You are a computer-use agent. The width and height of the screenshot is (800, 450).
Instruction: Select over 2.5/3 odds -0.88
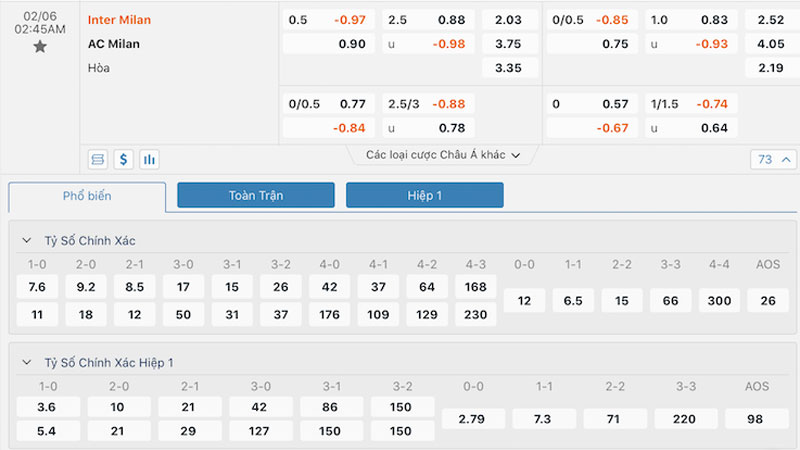428,104
